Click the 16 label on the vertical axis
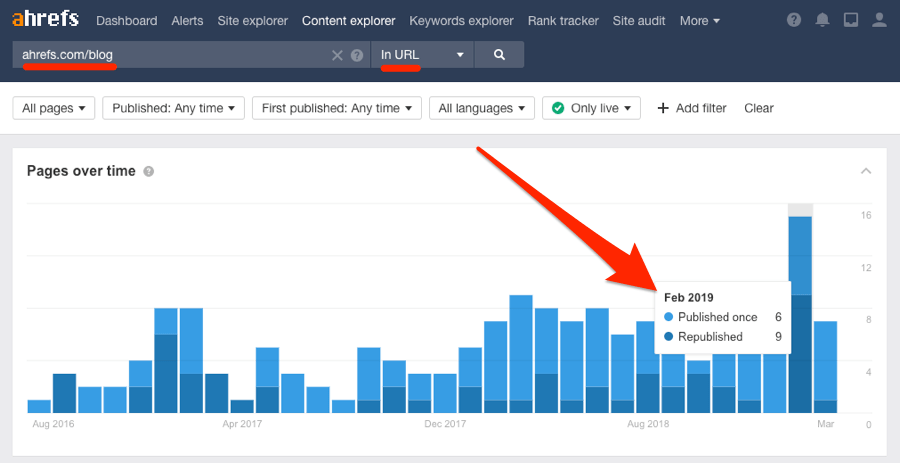 pos(866,215)
